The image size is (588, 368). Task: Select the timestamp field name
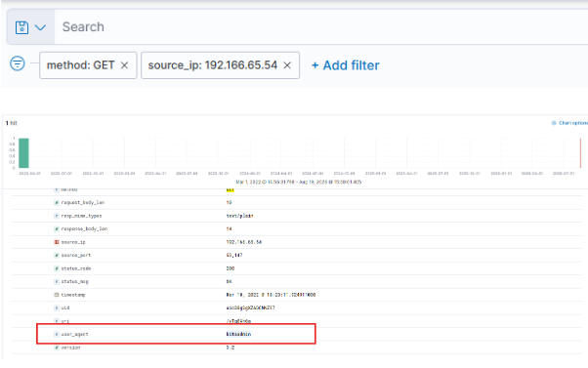(x=73, y=295)
